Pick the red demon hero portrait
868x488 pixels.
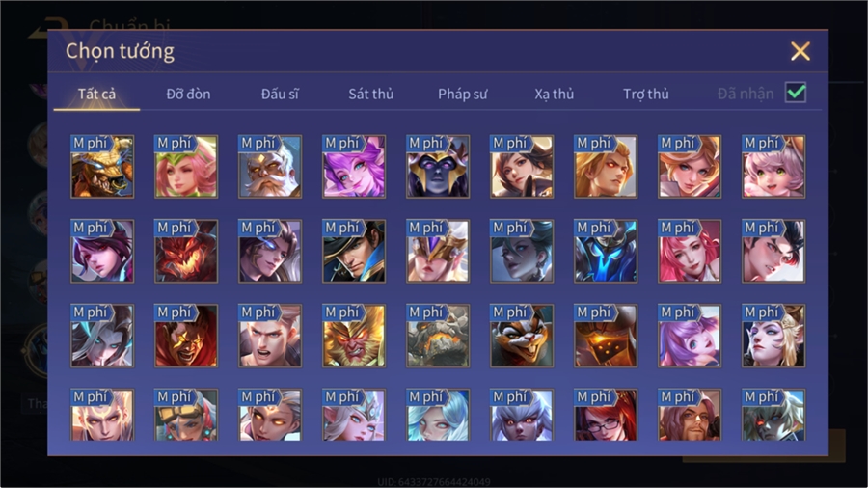[x=186, y=251]
